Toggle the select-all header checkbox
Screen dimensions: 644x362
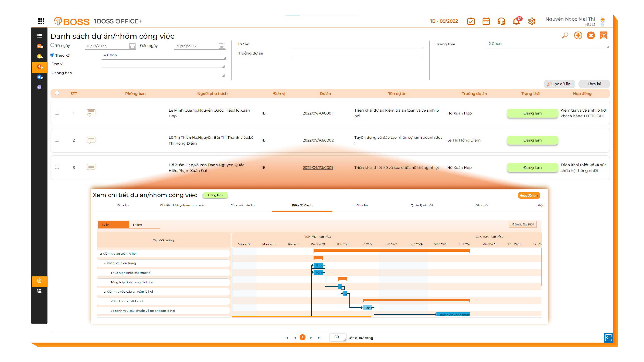tap(57, 93)
